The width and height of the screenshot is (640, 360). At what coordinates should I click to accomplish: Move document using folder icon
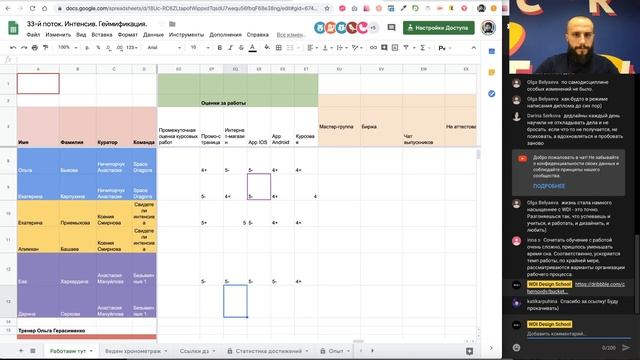[172, 24]
